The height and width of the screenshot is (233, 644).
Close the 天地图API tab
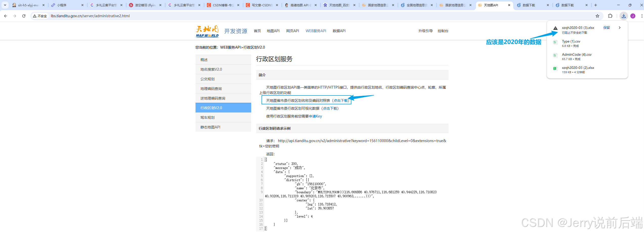click(x=509, y=5)
